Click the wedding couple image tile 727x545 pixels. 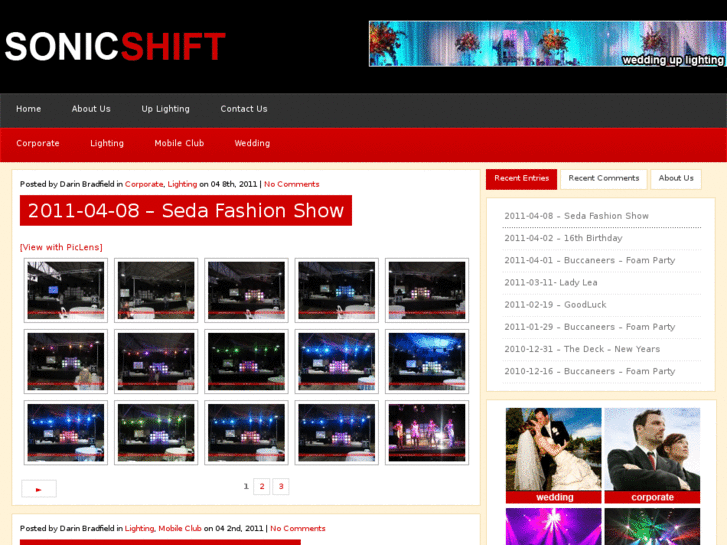(554, 455)
